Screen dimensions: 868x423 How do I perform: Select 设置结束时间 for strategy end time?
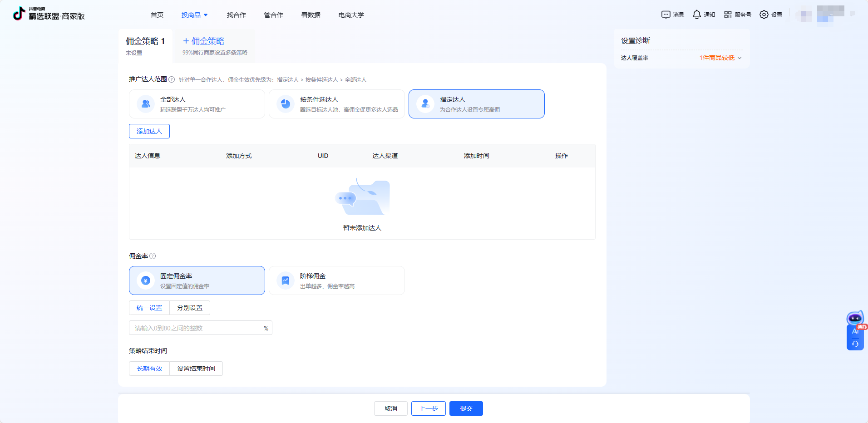pos(196,369)
